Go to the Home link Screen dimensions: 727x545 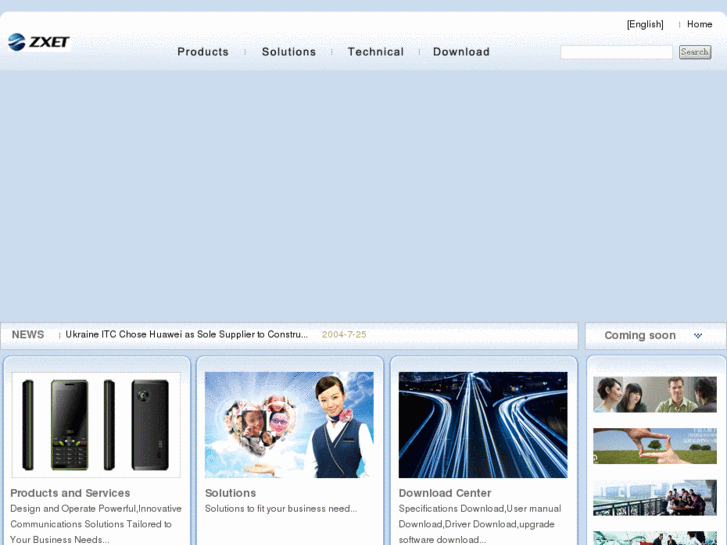700,24
